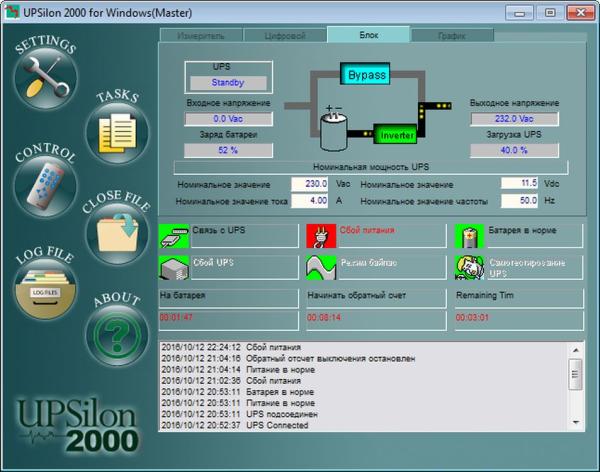Maximize the UPSilon 2000 window
Screen dimensions: 600x472
550,13
